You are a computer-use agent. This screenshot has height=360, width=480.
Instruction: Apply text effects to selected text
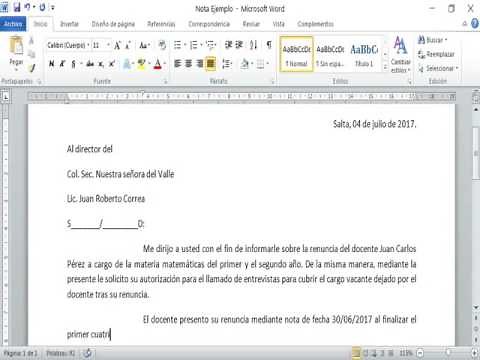(x=127, y=63)
